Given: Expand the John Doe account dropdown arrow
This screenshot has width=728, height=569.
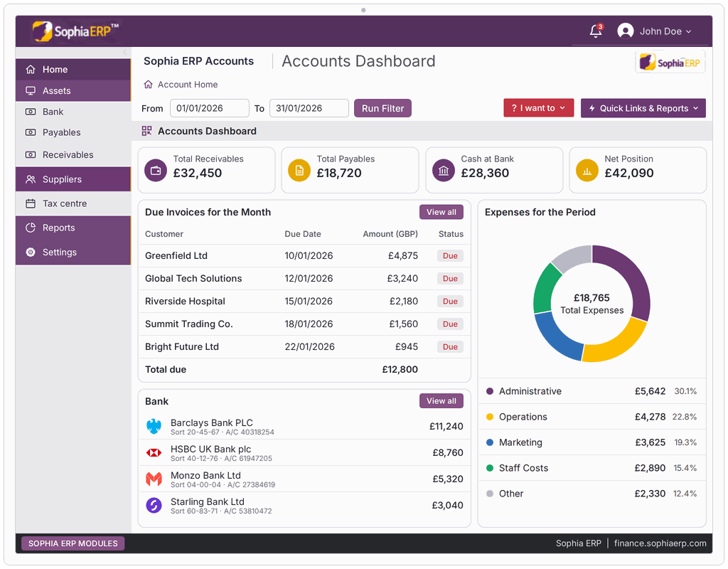Looking at the screenshot, I should click(x=688, y=31).
